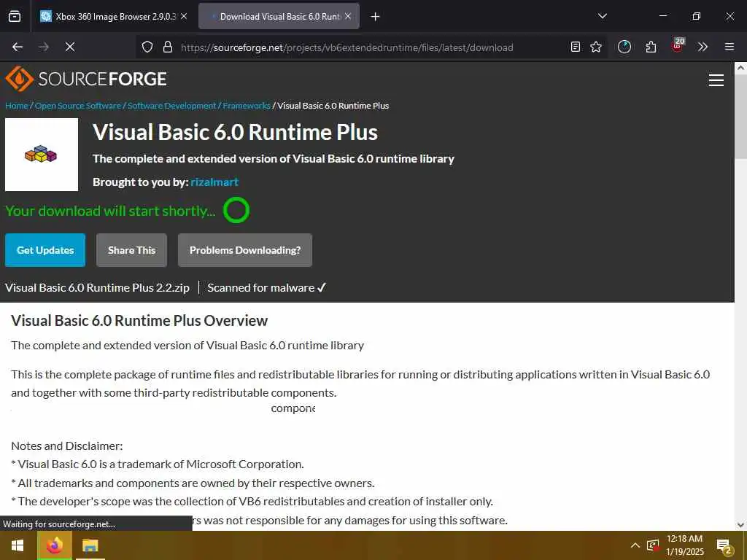Open the Windows Start menu
The width and height of the screenshot is (747, 560).
point(18,545)
